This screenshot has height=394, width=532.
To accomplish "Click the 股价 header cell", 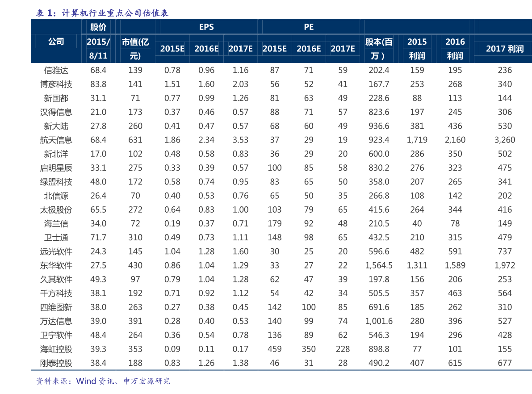I will (98, 27).
